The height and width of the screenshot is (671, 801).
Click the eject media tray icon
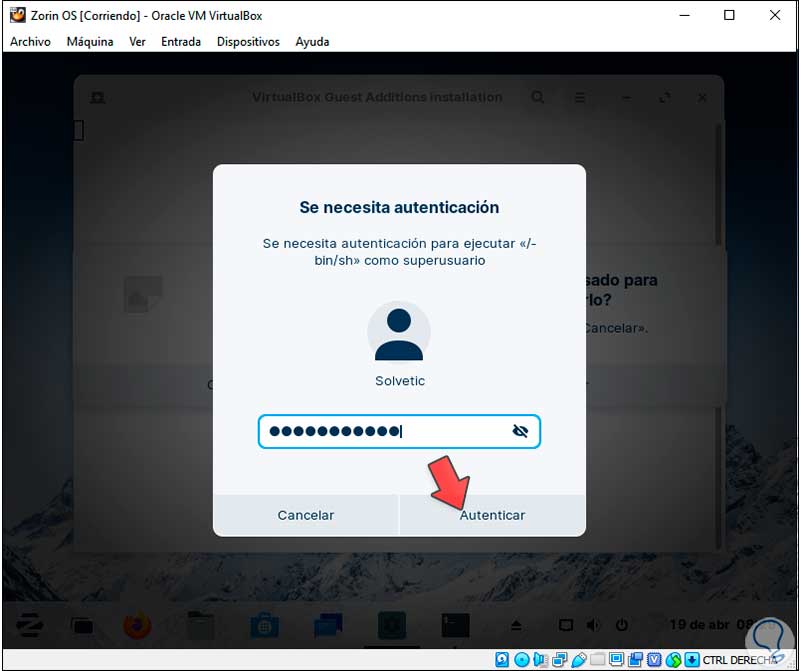[x=516, y=626]
